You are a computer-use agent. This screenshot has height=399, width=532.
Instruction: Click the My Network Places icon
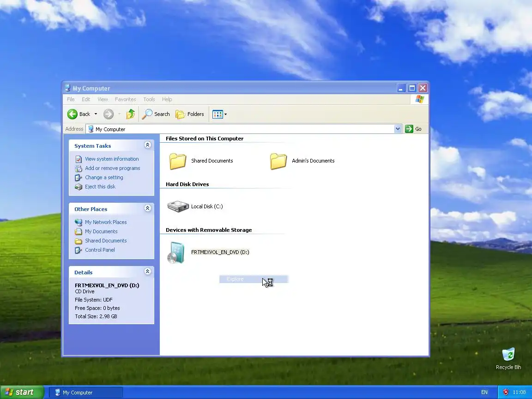pos(79,222)
